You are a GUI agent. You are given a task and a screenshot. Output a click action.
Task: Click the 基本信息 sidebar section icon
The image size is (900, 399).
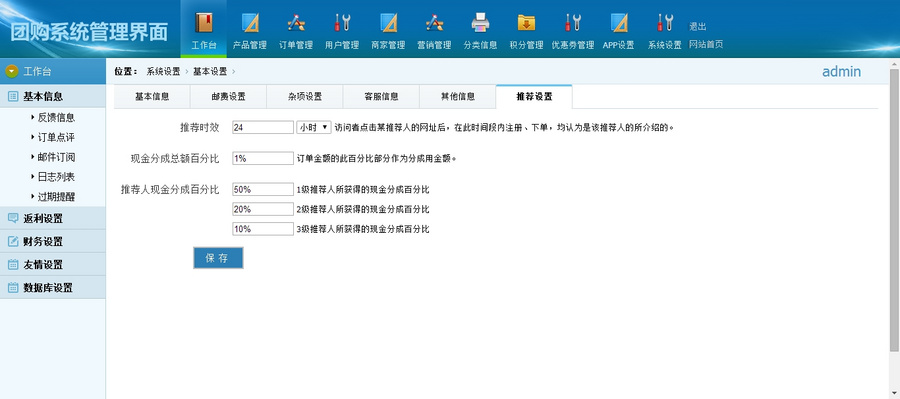point(13,96)
